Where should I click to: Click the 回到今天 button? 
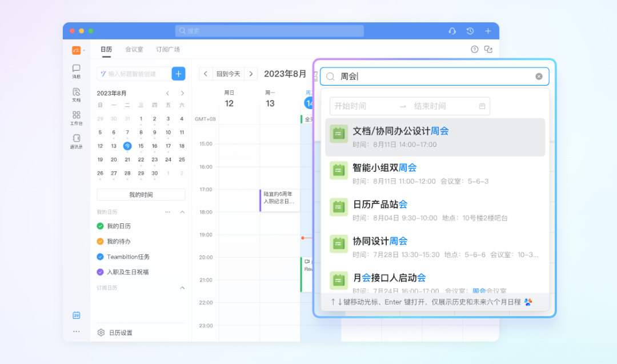(228, 74)
